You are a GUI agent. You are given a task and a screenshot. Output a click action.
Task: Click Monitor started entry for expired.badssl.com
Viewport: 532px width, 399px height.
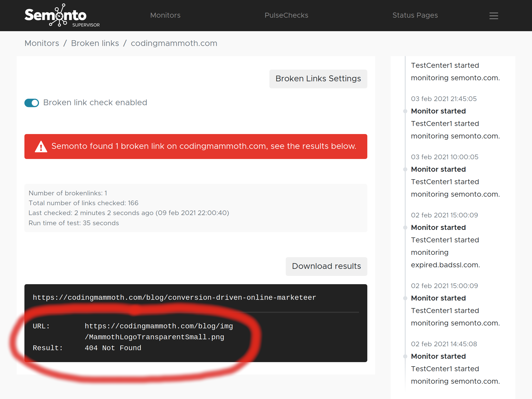point(438,228)
